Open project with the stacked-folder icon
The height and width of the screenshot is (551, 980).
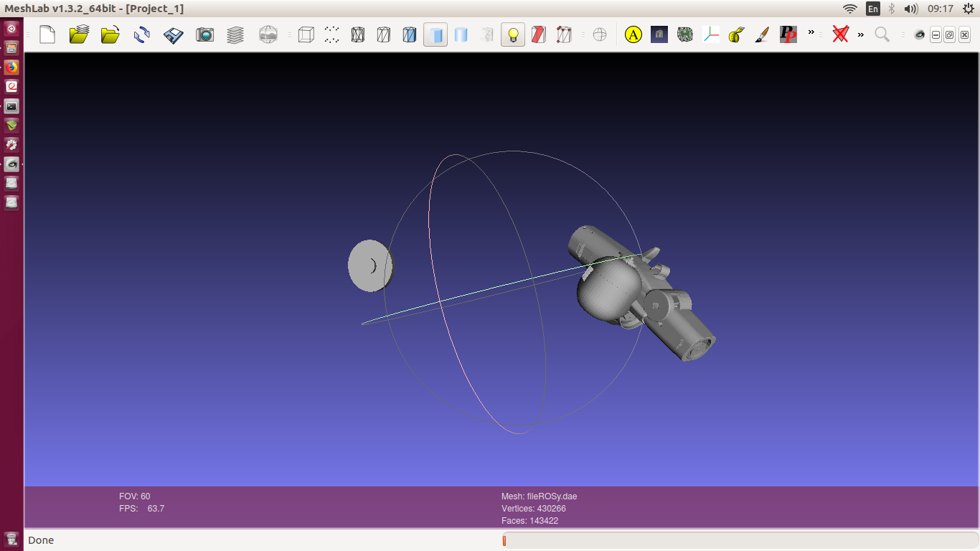(x=79, y=34)
